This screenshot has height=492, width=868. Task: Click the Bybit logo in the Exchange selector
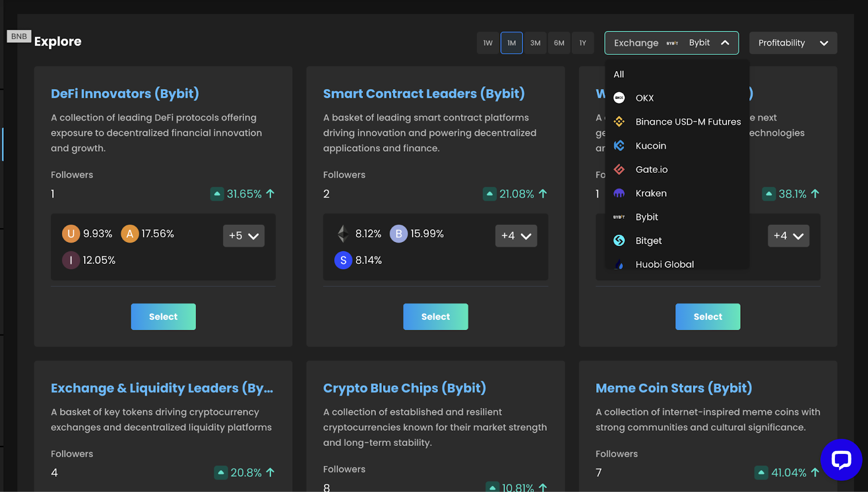pos(673,43)
